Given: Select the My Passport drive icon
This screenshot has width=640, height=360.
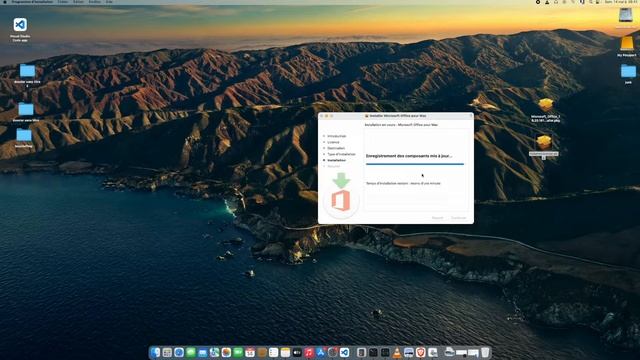Looking at the screenshot, I should click(627, 43).
